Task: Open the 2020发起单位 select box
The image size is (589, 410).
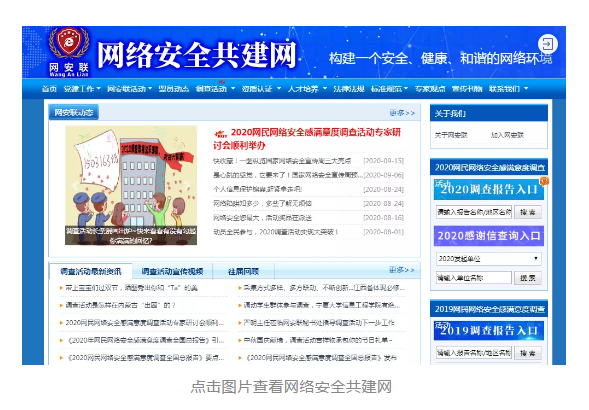Action: coord(488,259)
